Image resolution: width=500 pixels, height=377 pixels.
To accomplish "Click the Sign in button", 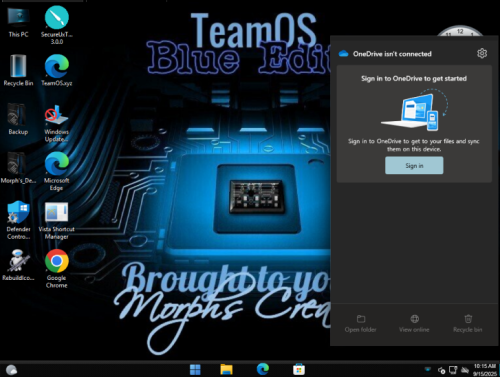I will click(414, 165).
